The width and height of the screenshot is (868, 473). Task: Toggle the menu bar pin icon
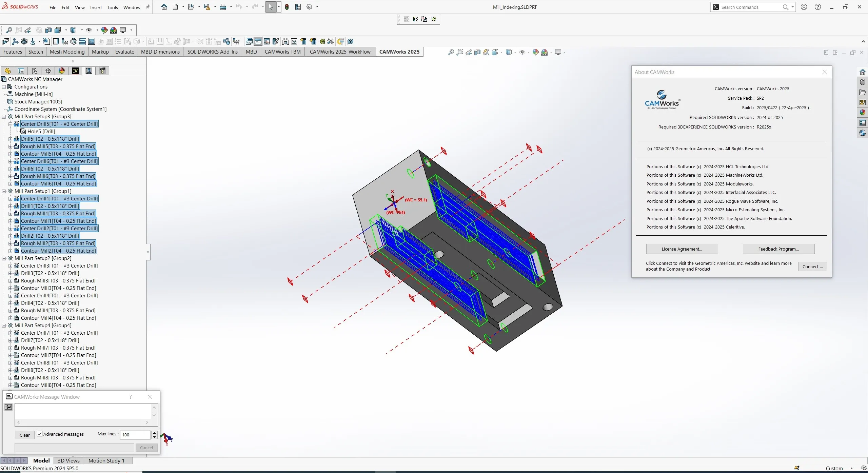(148, 7)
